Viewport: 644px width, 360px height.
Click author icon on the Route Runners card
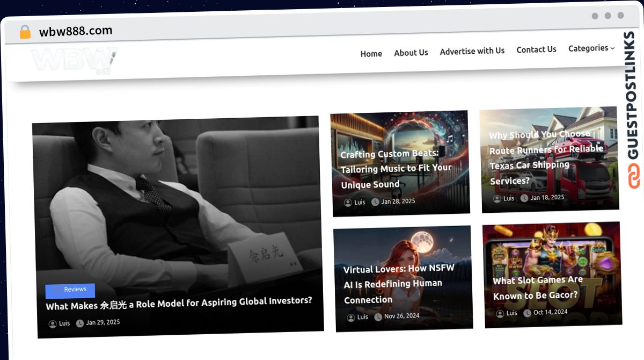[x=497, y=199]
